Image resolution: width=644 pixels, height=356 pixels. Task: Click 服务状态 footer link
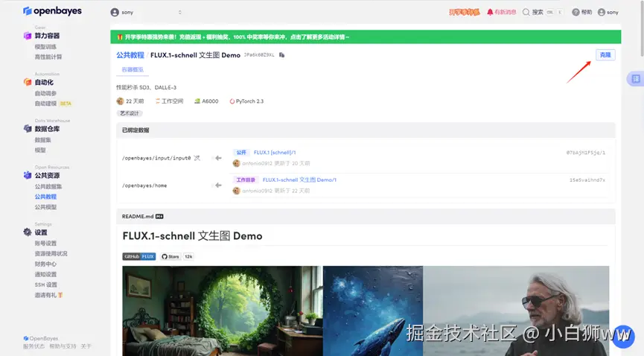click(x=34, y=346)
